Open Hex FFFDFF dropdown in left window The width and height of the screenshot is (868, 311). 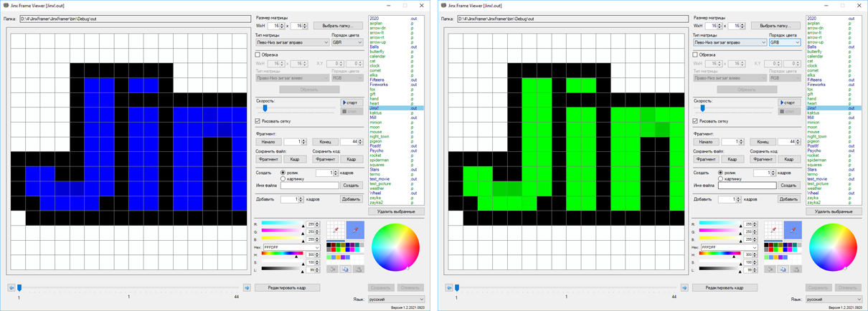click(292, 247)
